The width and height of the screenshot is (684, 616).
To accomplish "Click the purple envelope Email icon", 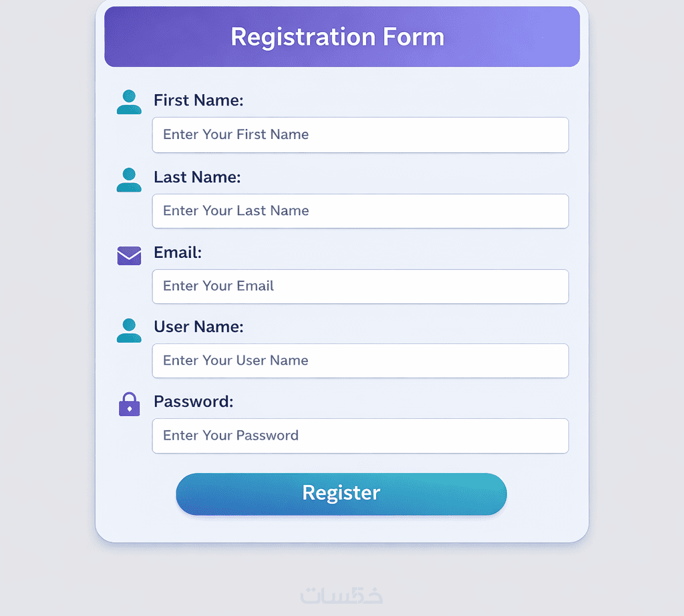I will pyautogui.click(x=129, y=256).
